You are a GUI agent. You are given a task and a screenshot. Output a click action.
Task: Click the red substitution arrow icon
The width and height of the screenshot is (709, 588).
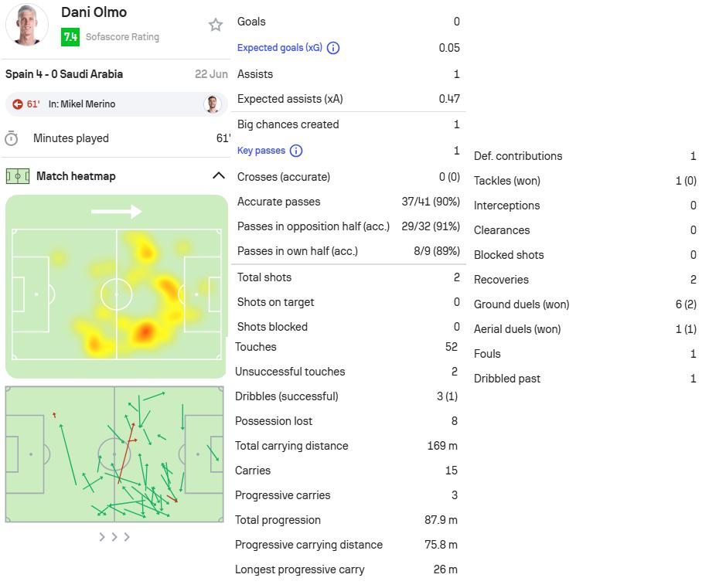point(18,104)
